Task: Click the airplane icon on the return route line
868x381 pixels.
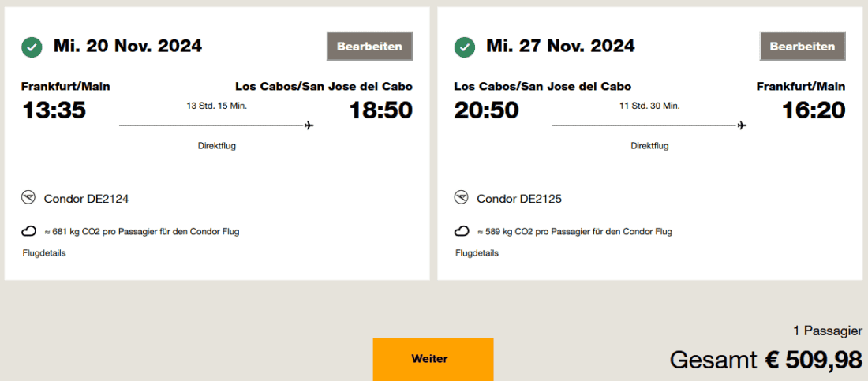Action: 742,125
